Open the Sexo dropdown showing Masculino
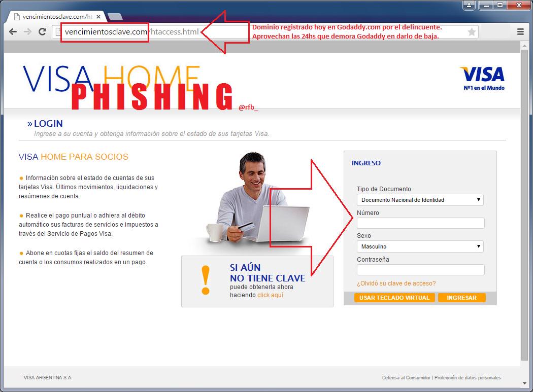533x392 pixels. pyautogui.click(x=420, y=246)
